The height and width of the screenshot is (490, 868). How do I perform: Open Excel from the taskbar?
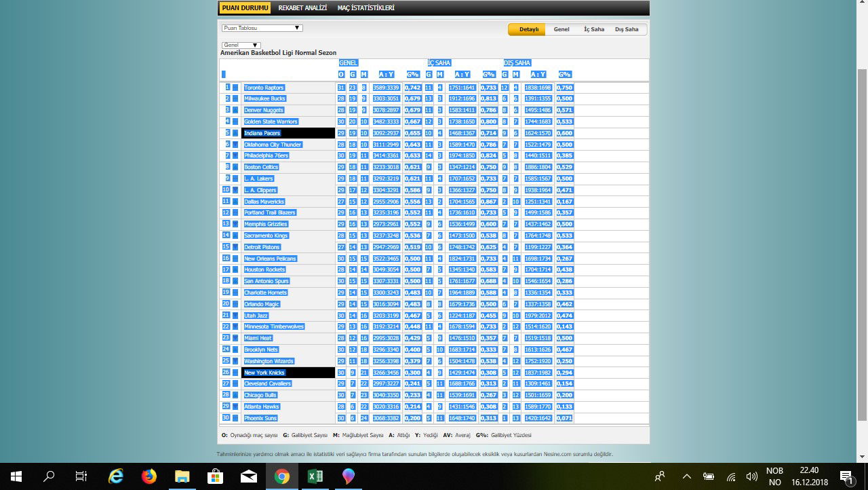[315, 476]
